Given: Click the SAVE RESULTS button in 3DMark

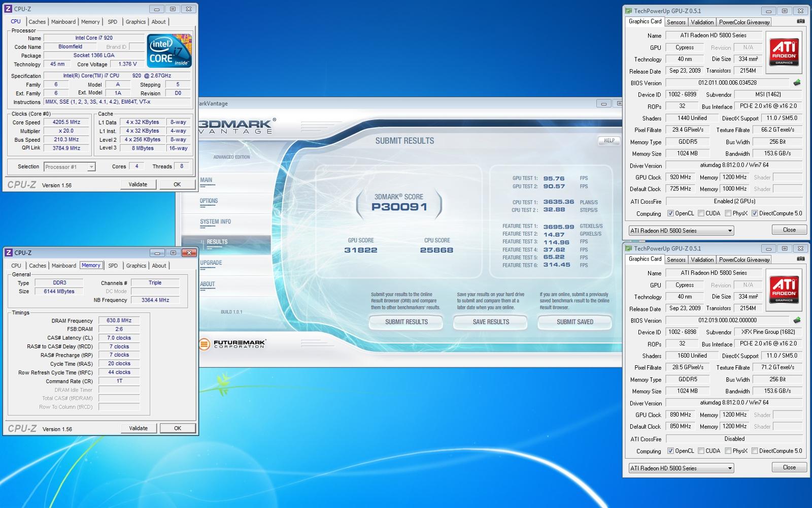Looking at the screenshot, I should [x=491, y=322].
